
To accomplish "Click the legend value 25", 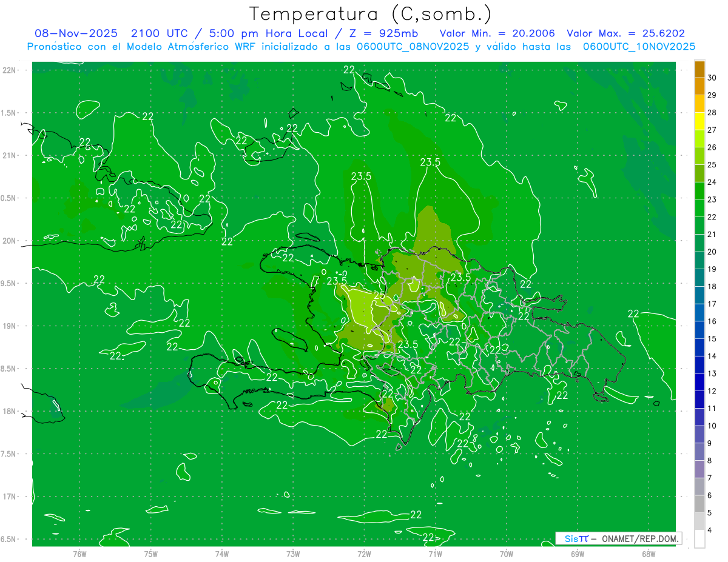I will click(712, 164).
